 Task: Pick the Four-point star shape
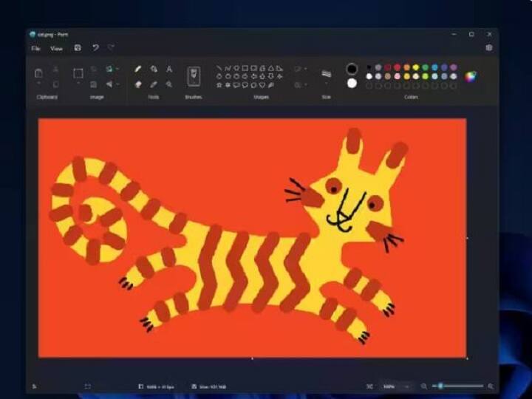click(x=279, y=76)
